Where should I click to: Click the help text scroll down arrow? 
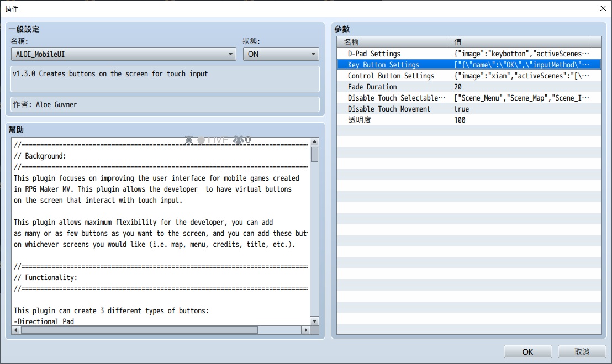pyautogui.click(x=315, y=321)
